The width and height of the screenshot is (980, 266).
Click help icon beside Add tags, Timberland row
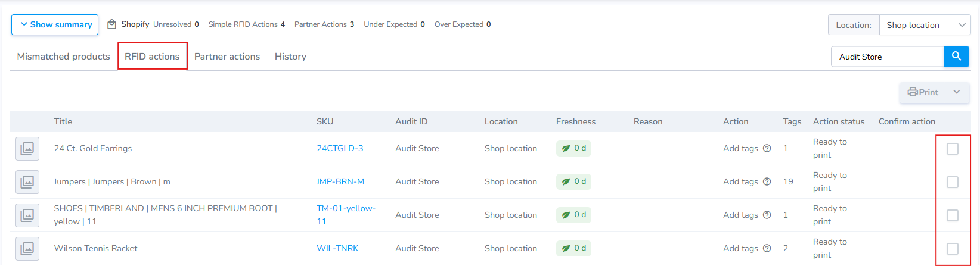[x=767, y=215]
